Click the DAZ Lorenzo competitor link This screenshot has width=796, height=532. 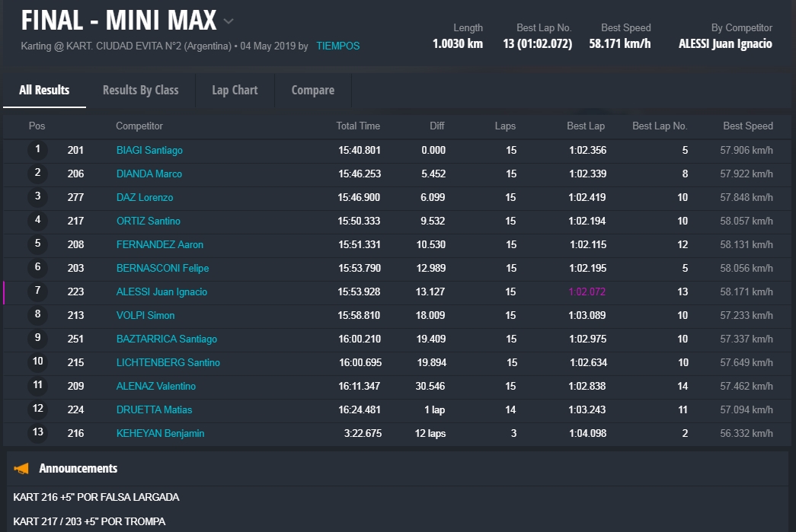(x=145, y=198)
